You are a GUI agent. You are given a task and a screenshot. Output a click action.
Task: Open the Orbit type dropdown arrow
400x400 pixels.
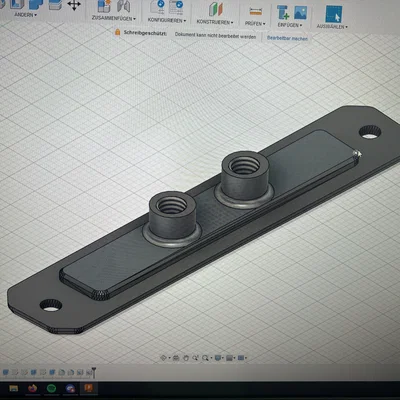[x=169, y=358]
